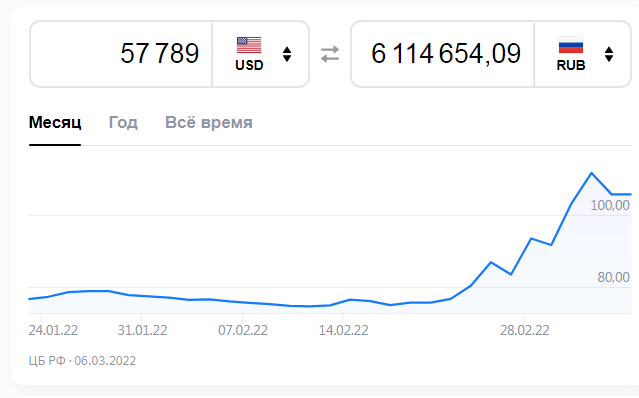Click the chart peak above 100,00
Screen dimensions: 639x398
pyautogui.click(x=591, y=174)
